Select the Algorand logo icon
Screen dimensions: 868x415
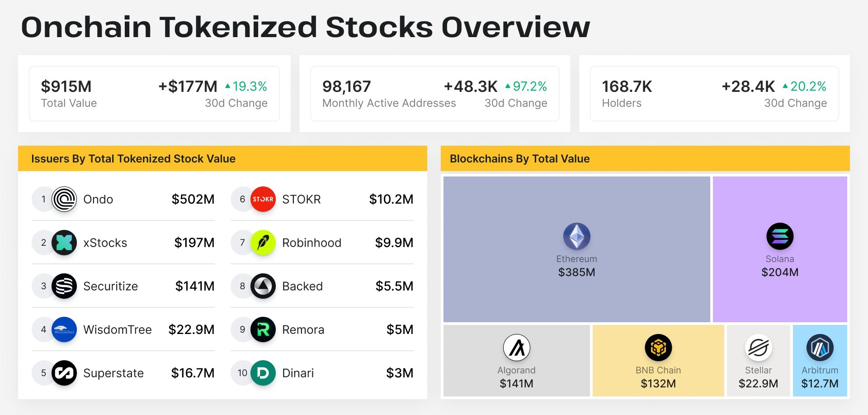(517, 348)
